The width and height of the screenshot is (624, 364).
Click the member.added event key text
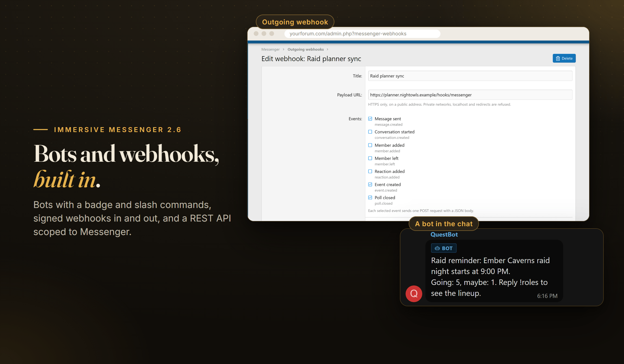coord(387,151)
